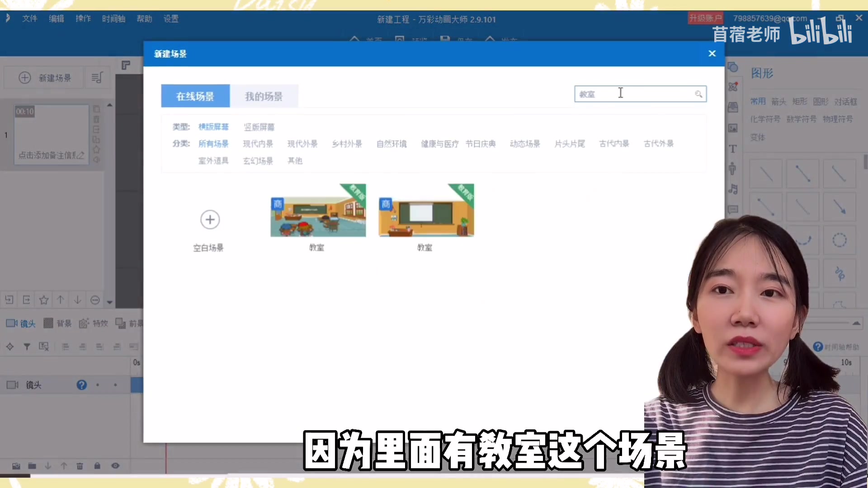The image size is (868, 488).
Task: Filter scenes by 现代内景
Action: pos(258,144)
